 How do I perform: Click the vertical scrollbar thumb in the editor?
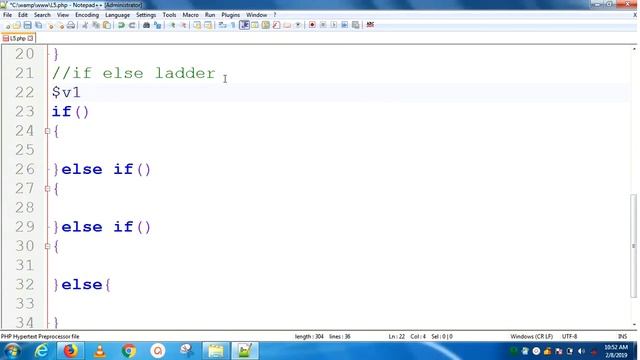633,246
